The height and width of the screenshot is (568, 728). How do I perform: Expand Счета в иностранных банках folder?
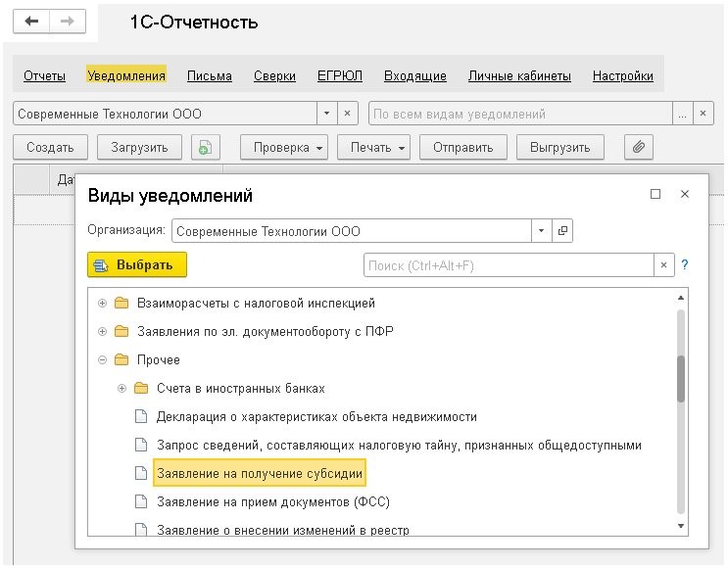click(122, 389)
